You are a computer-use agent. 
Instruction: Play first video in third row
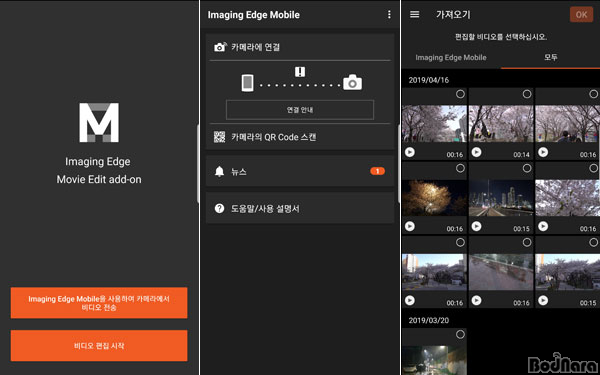click(410, 300)
